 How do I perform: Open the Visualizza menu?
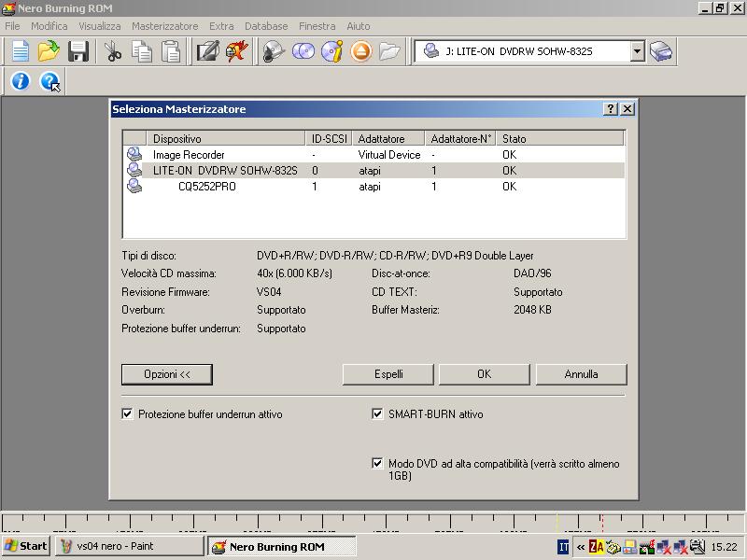point(100,26)
